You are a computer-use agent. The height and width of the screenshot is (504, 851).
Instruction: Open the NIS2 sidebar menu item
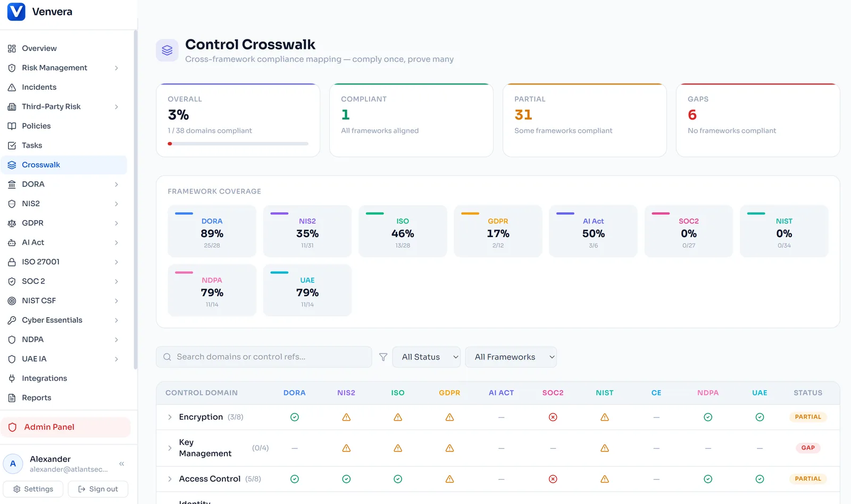(x=64, y=204)
